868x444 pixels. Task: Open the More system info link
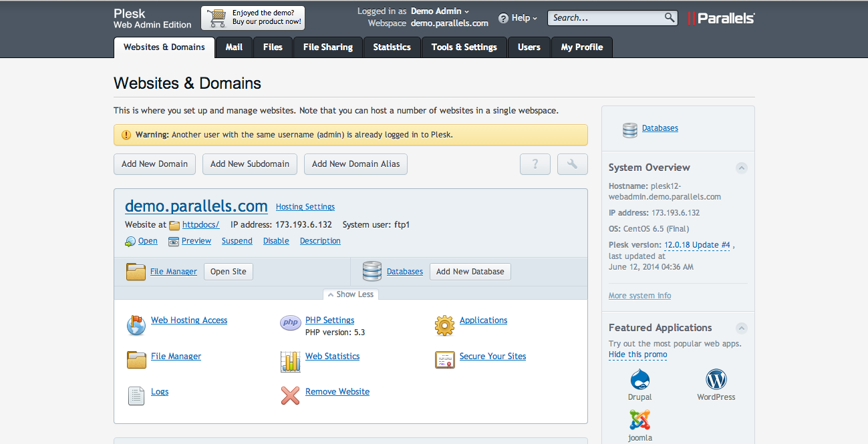640,296
